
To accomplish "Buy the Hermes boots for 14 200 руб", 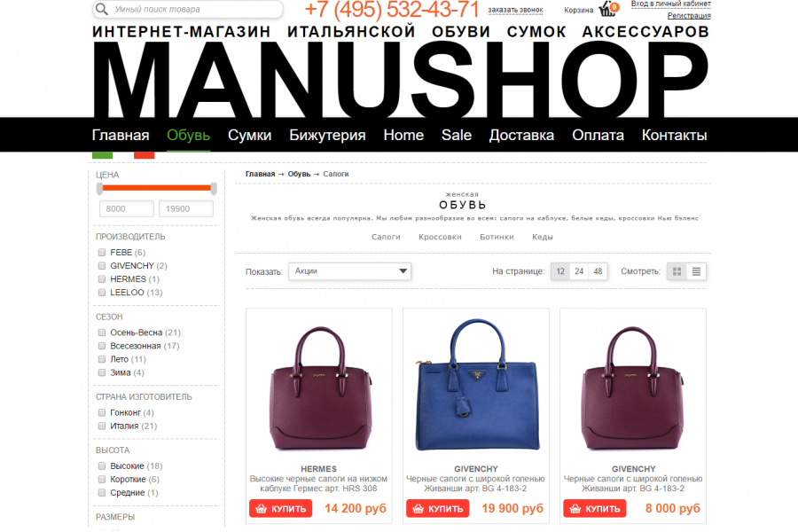I will pos(280,509).
